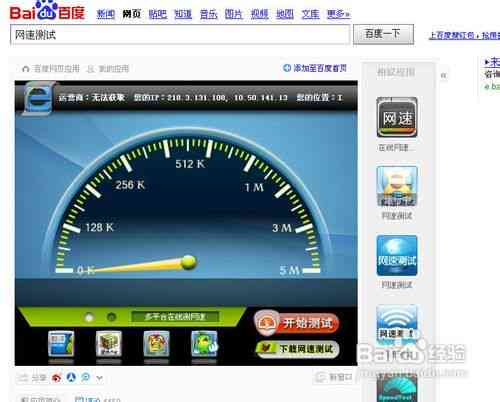Click the 下载网速测试 download button
The width and height of the screenshot is (500, 402).
[x=297, y=349]
